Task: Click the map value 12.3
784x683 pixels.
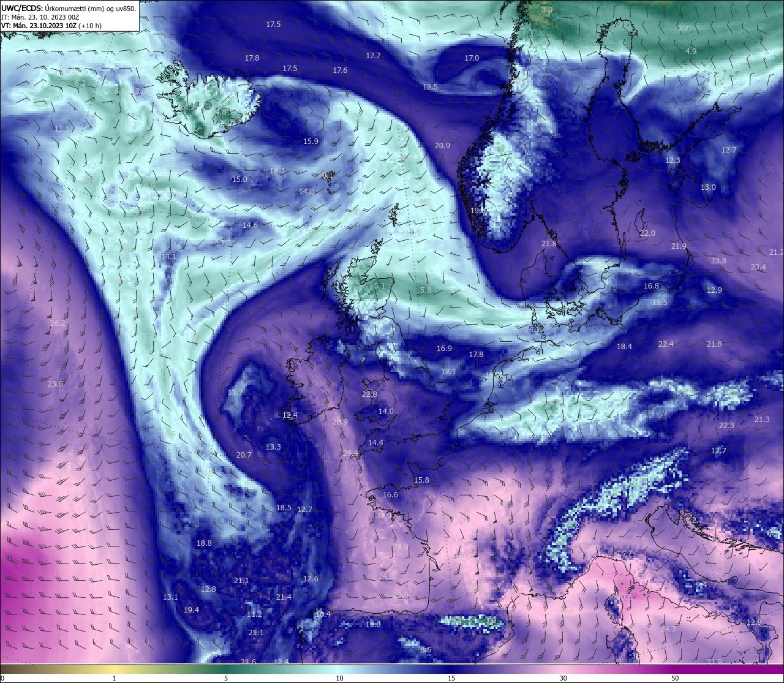Action: pos(673,160)
